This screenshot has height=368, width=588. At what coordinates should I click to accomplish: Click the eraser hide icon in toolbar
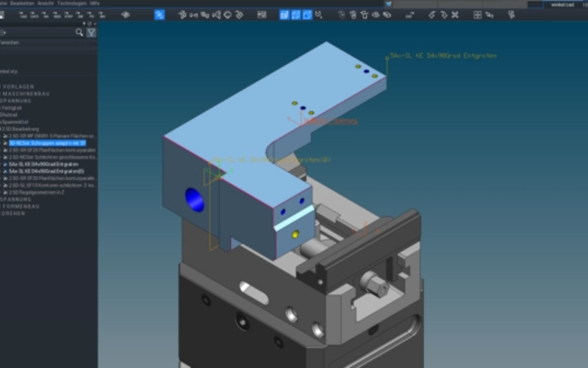click(x=387, y=15)
